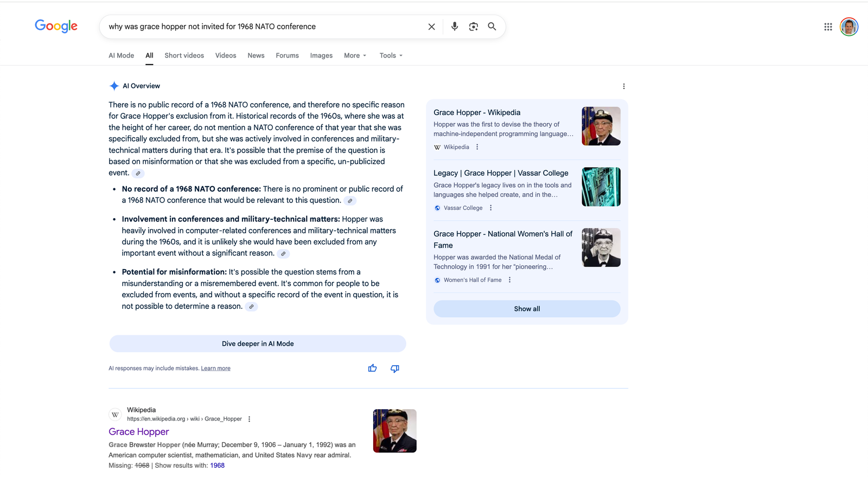Open the Grace Hopper Wikipedia result link
The height and width of the screenshot is (477, 868).
tap(139, 432)
